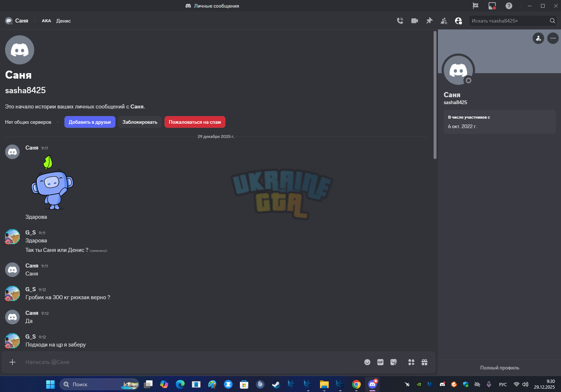
Task: Open Steam from the Windows taskbar
Action: (276, 384)
